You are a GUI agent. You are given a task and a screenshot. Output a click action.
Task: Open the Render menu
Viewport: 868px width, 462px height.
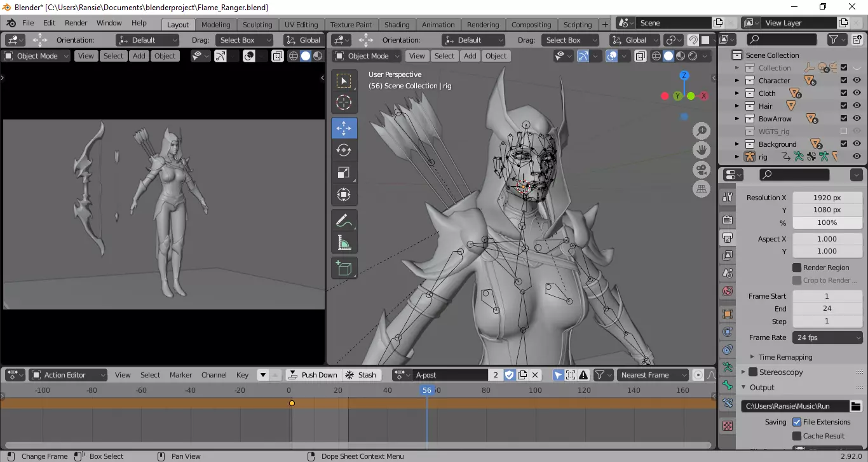coord(76,23)
